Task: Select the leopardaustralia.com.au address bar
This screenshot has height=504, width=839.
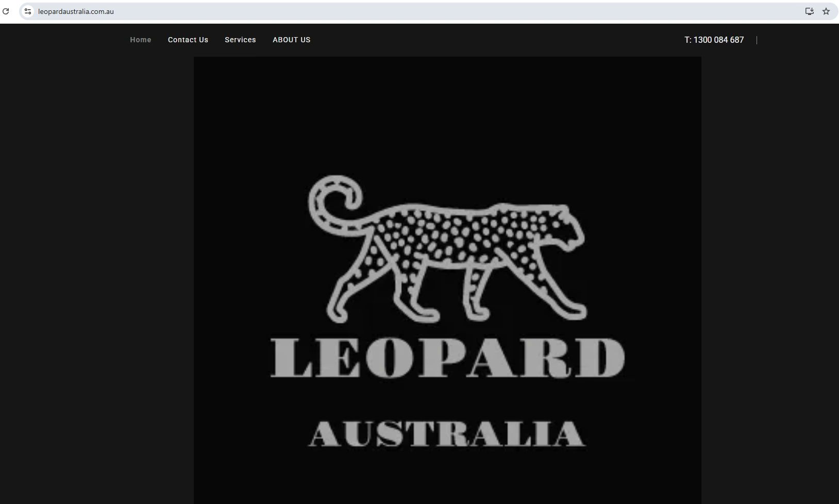Action: (412, 11)
